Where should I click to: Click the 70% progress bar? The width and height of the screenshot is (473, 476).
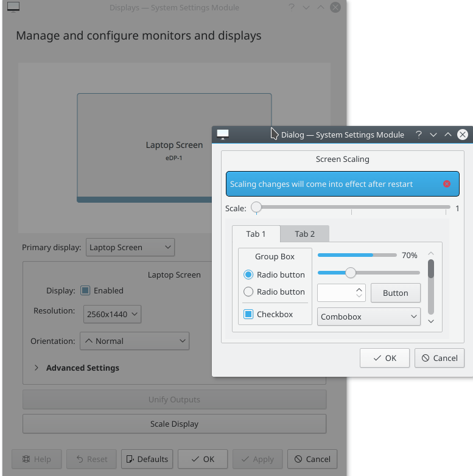[357, 255]
